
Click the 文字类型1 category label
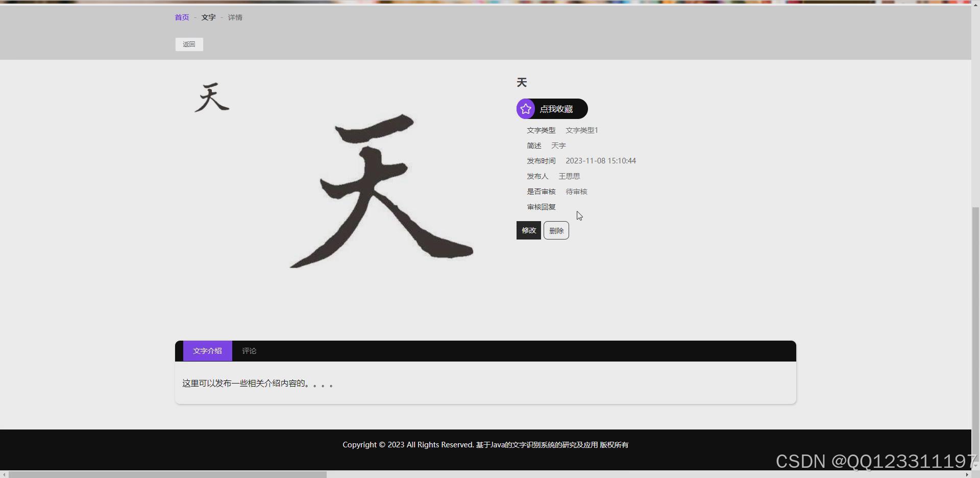(x=582, y=130)
